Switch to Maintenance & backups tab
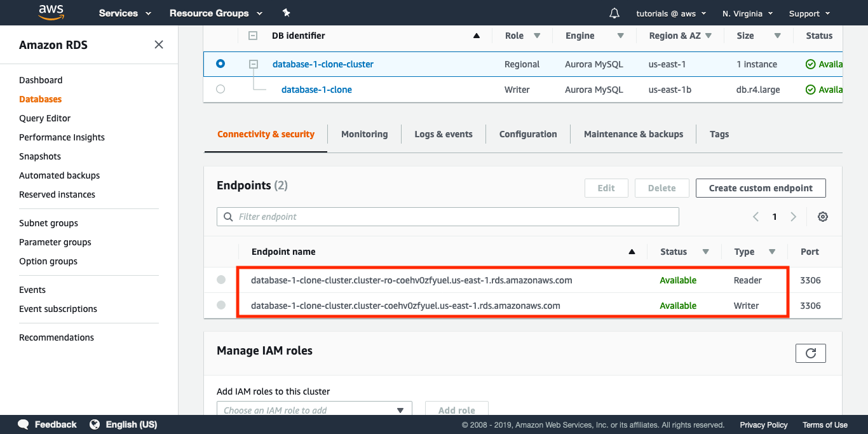Image resolution: width=868 pixels, height=434 pixels. click(x=634, y=134)
